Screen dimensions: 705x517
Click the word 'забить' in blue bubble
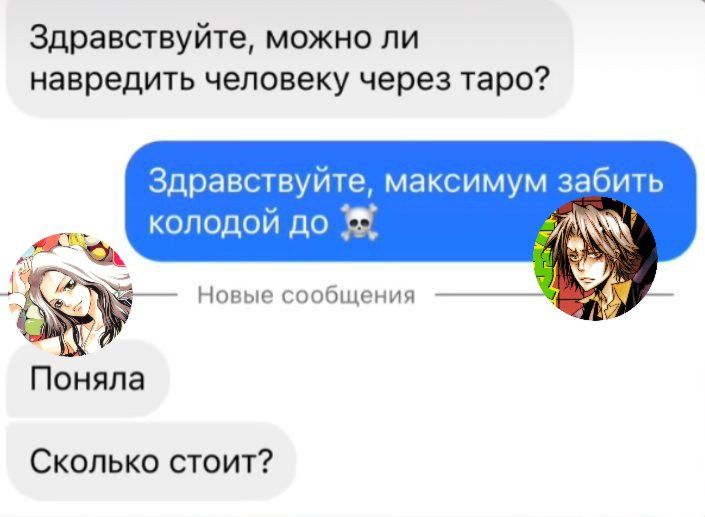[x=611, y=180]
